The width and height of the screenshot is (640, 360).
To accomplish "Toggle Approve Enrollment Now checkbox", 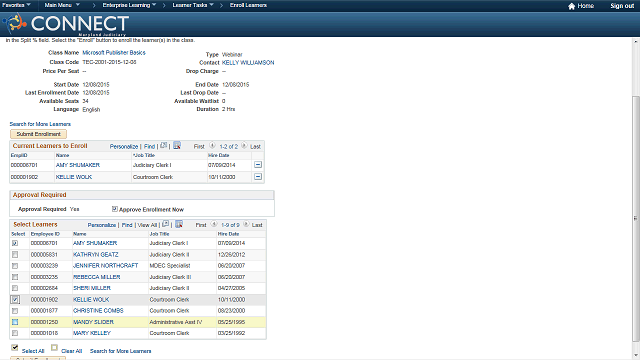I will pos(115,209).
